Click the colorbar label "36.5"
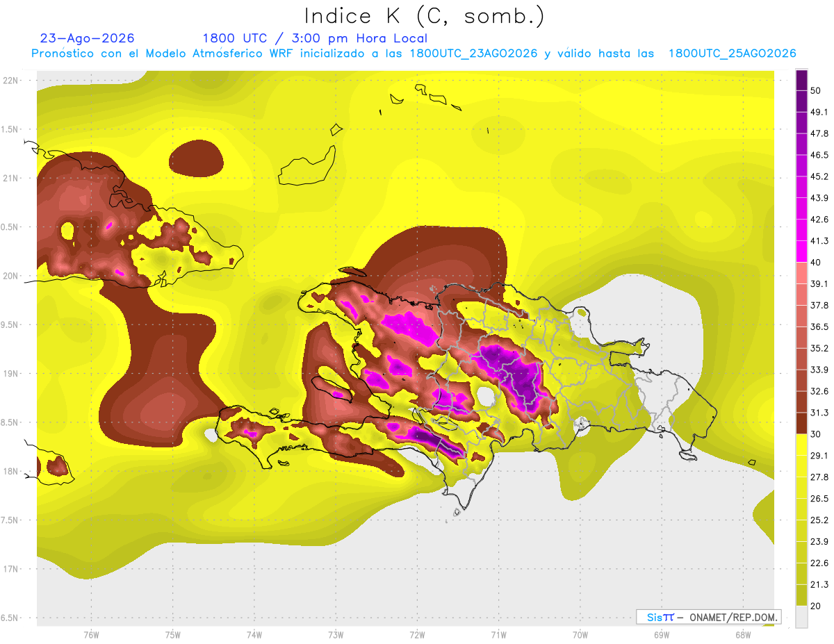Viewport: 834px width, 644px height. click(819, 327)
